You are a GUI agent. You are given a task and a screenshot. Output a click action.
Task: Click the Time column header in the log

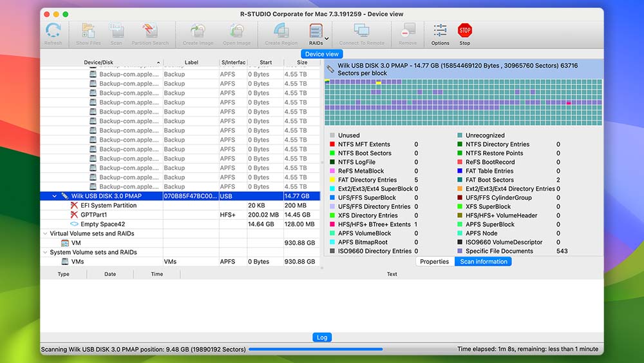[157, 274]
